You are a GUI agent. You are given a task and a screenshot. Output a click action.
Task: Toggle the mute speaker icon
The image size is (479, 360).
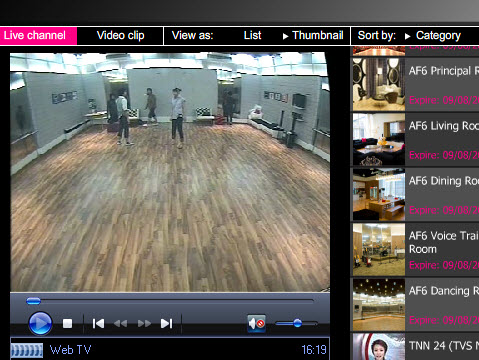pos(256,323)
